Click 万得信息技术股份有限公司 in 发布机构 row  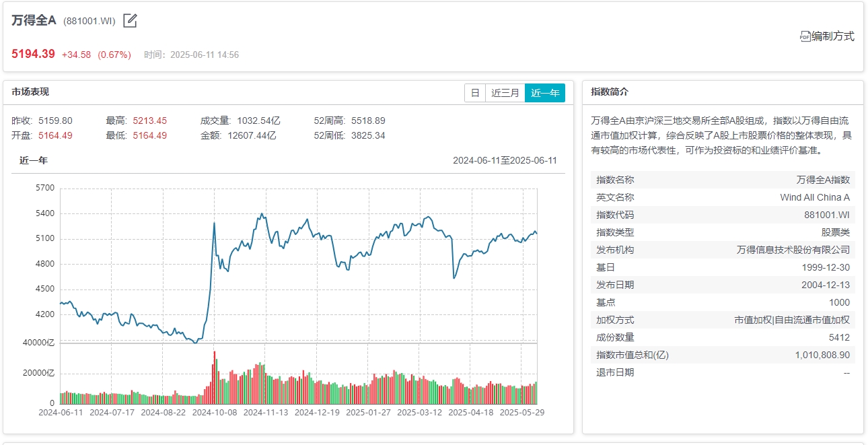(x=793, y=250)
